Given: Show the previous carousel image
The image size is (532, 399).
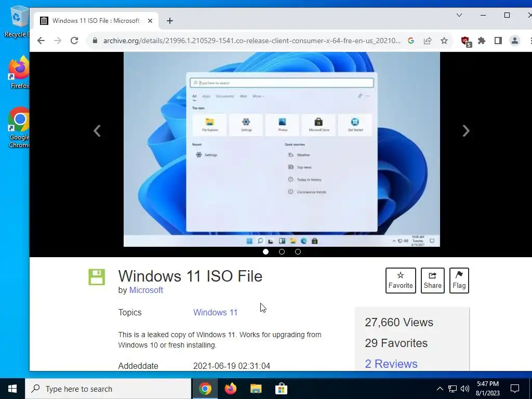Looking at the screenshot, I should tap(97, 130).
